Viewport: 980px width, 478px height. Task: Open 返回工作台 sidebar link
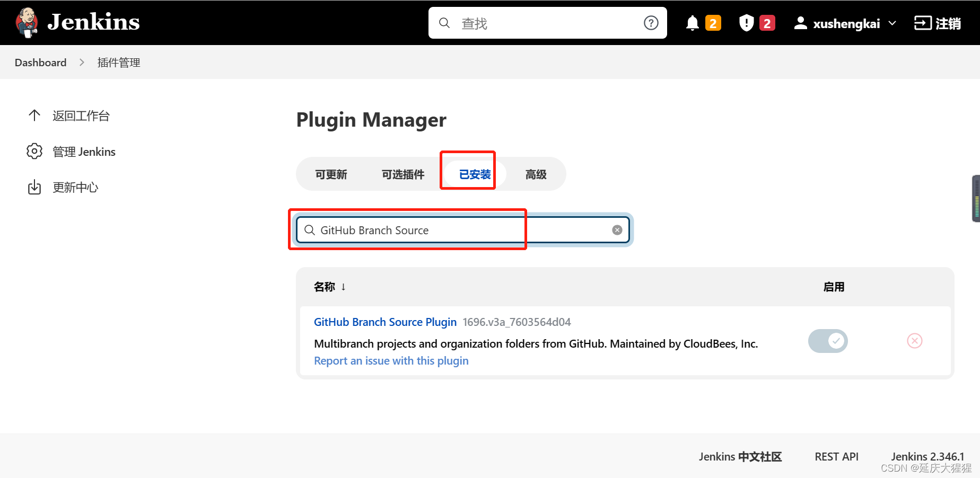[81, 116]
